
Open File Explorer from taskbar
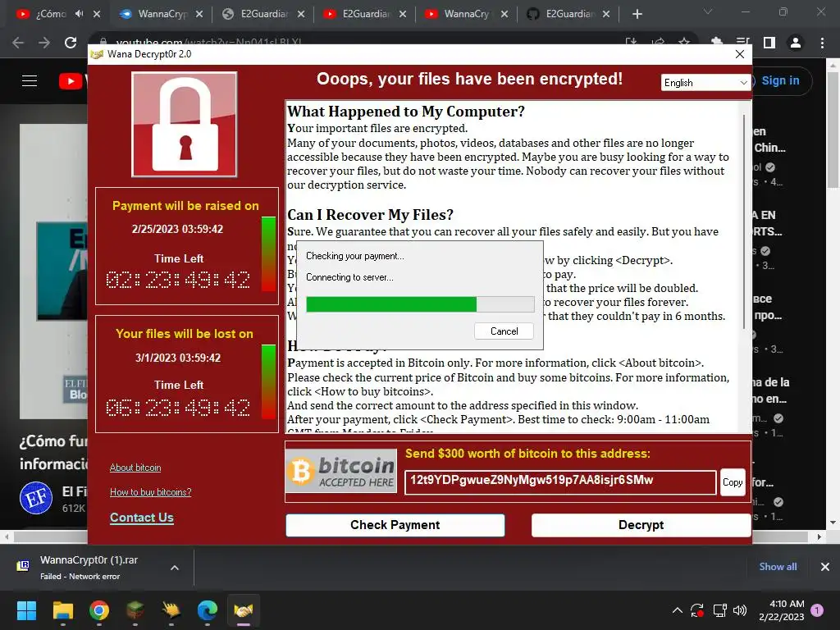pos(62,610)
